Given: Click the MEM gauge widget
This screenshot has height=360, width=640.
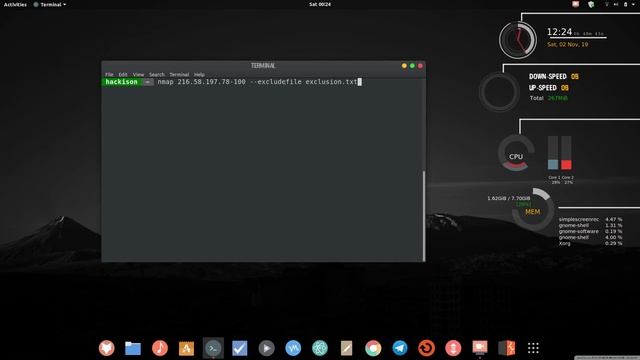Looking at the screenshot, I should coord(533,209).
